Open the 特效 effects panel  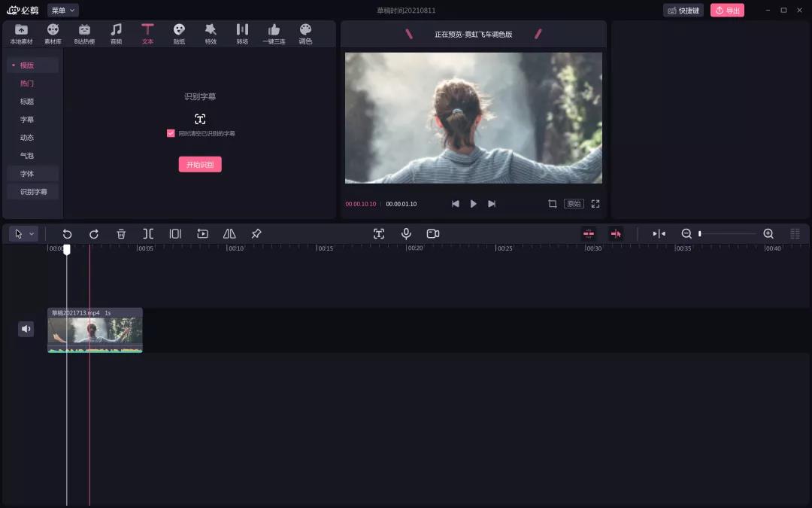[211, 34]
